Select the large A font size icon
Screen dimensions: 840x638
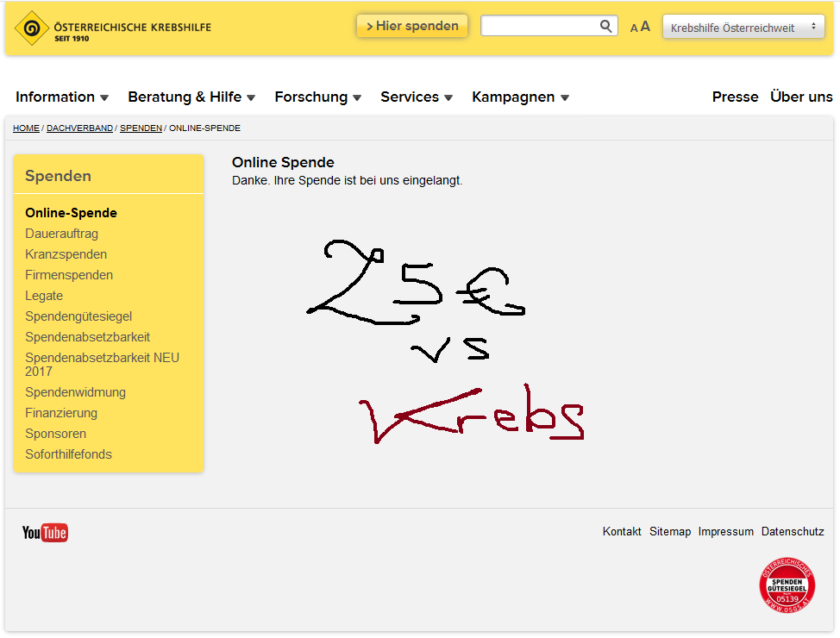click(645, 26)
